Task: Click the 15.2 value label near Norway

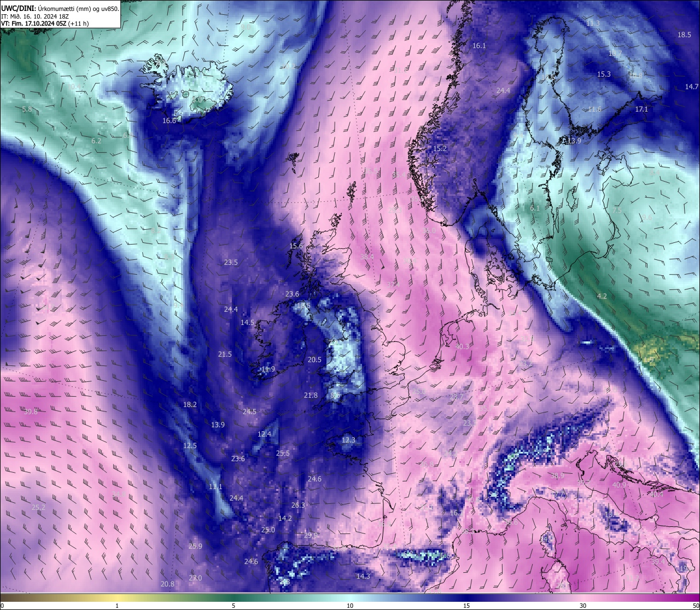Action: 440,148
